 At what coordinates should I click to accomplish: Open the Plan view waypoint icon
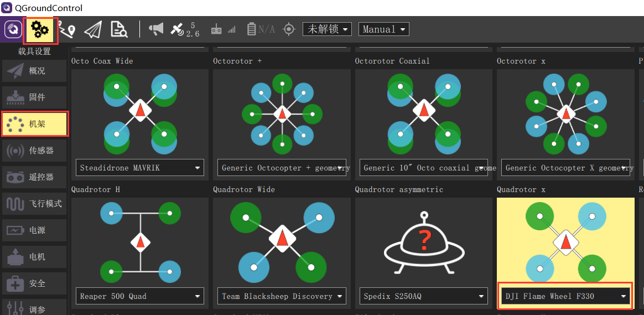click(x=66, y=29)
